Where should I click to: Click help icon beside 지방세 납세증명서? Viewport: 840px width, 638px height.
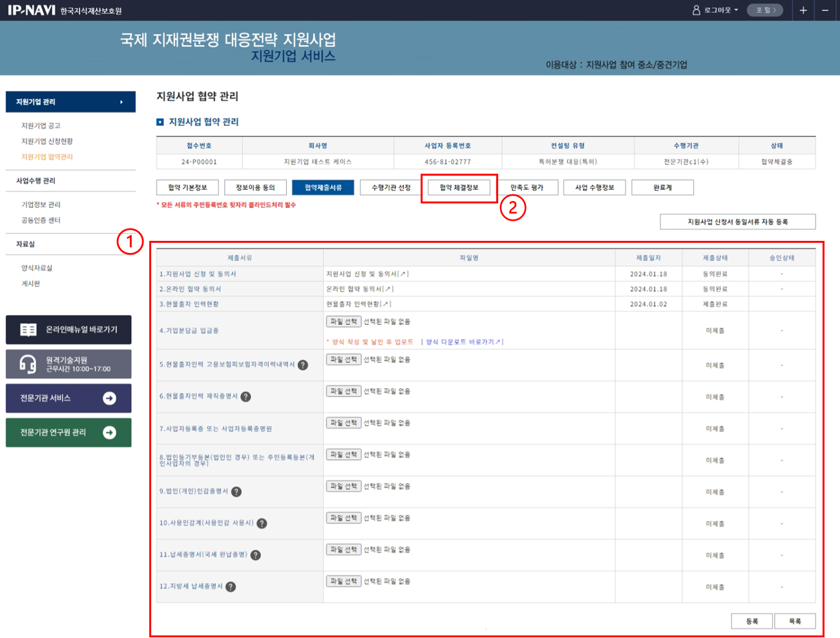[231, 586]
